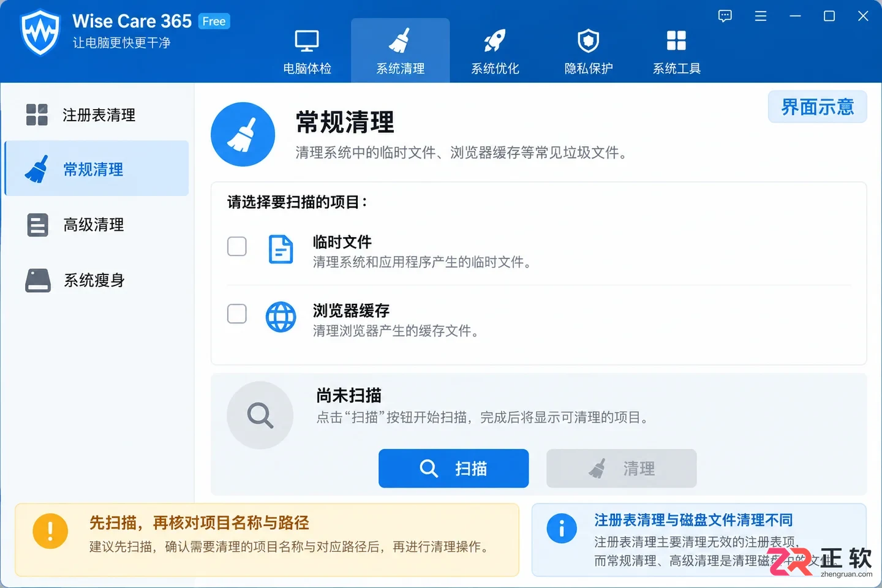
Task: Open the 电脑体检 tab label
Action: pyautogui.click(x=307, y=69)
